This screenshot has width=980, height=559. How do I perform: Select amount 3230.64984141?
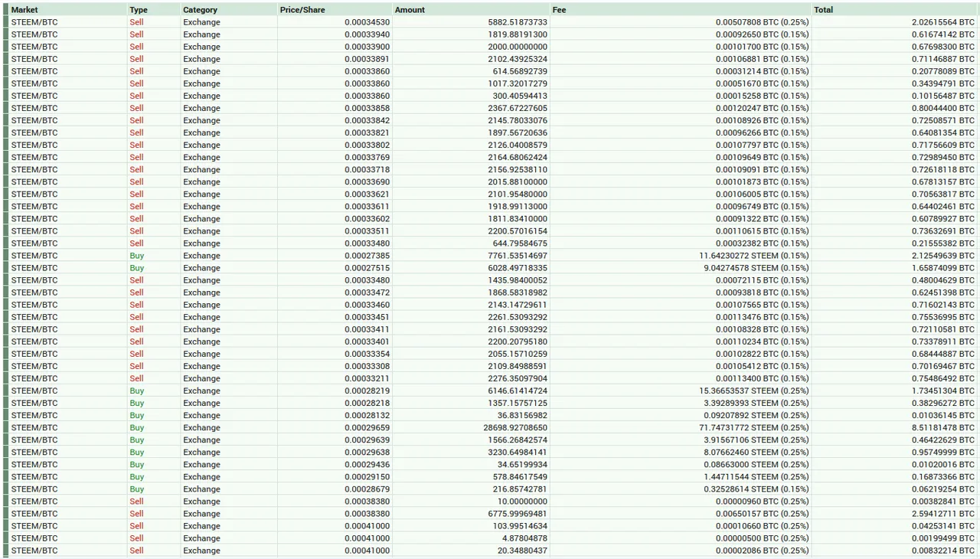[518, 452]
